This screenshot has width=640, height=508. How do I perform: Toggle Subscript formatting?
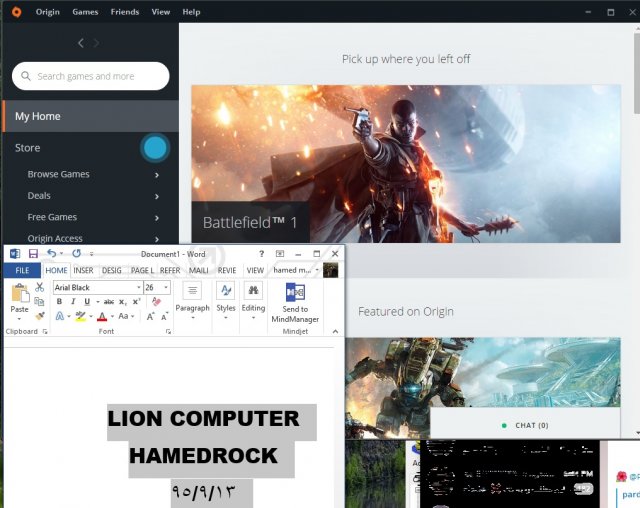pos(122,302)
